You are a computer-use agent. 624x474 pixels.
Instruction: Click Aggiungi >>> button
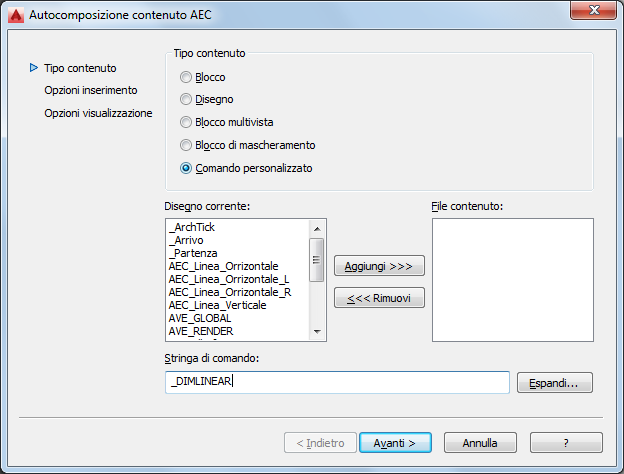point(379,266)
